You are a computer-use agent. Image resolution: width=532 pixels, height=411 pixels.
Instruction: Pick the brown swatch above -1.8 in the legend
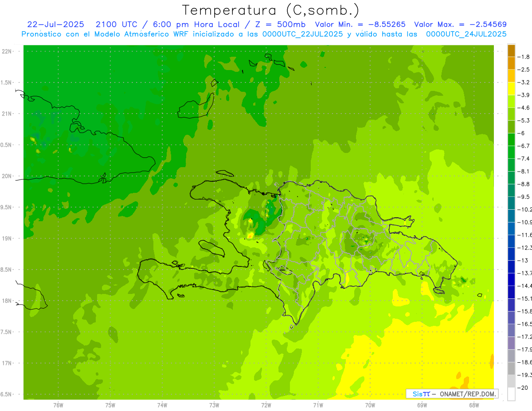coord(511,51)
